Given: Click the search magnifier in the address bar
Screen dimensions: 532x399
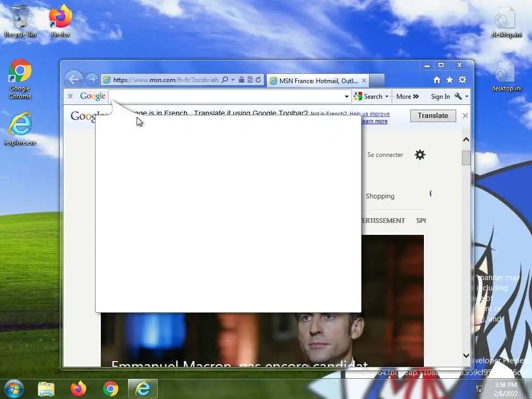Looking at the screenshot, I should [x=224, y=79].
